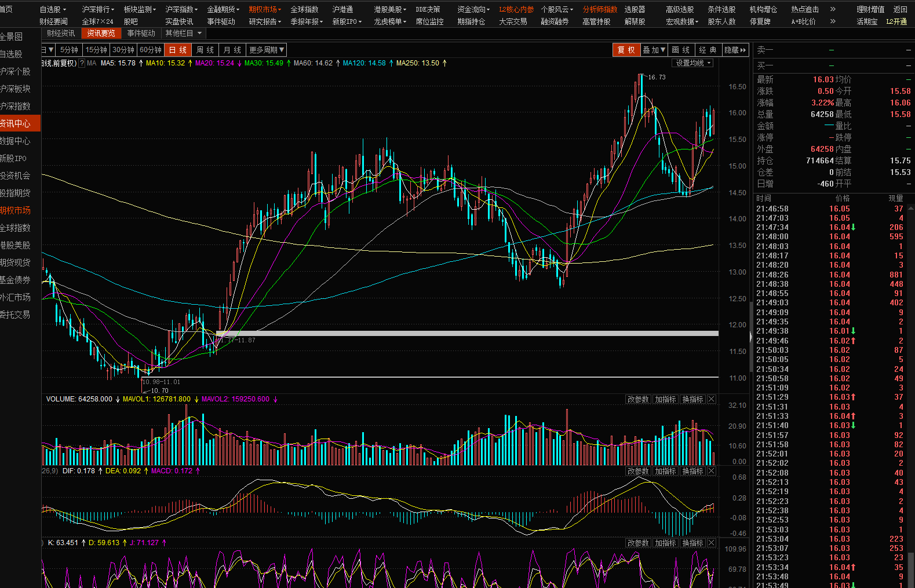Close the MACD indicator panel with X
This screenshot has height=588, width=915.
point(712,471)
